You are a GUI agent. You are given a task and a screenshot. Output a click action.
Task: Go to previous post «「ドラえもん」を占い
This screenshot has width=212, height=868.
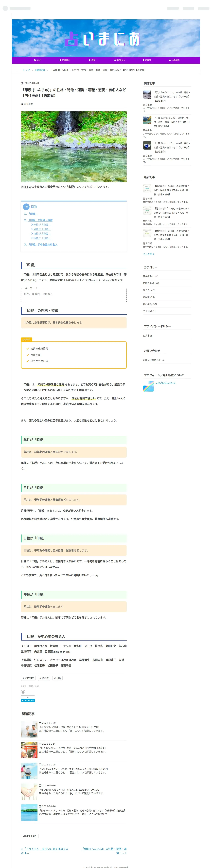point(44,851)
